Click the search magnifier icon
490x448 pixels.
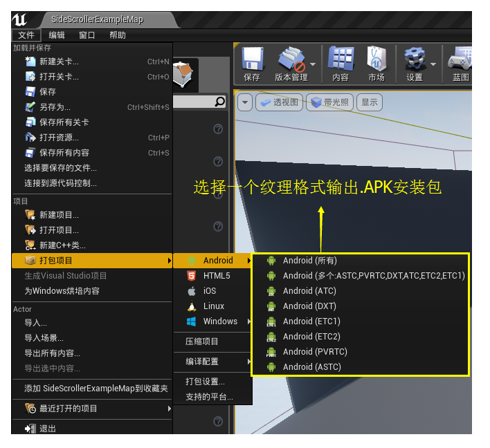tap(220, 102)
